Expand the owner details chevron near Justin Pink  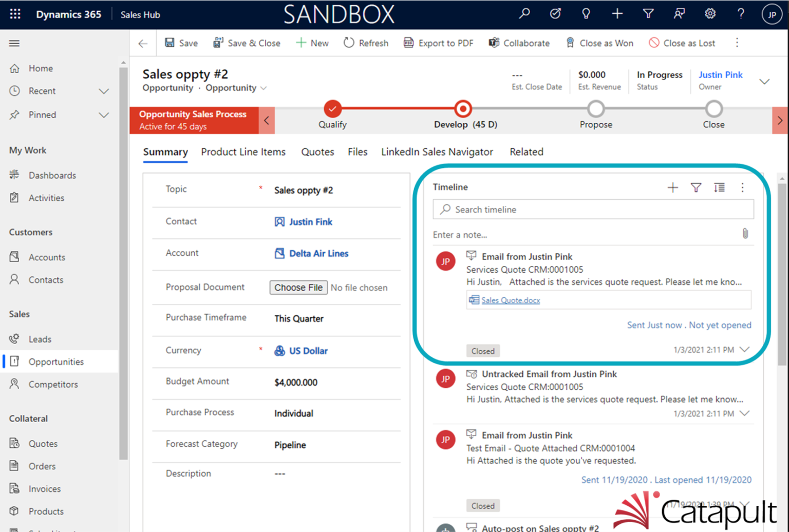pyautogui.click(x=765, y=81)
